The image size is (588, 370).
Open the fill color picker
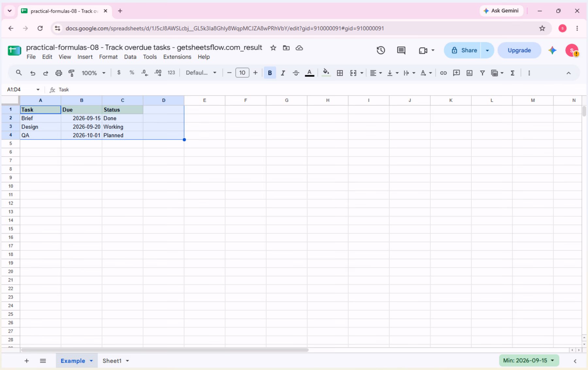coord(326,73)
